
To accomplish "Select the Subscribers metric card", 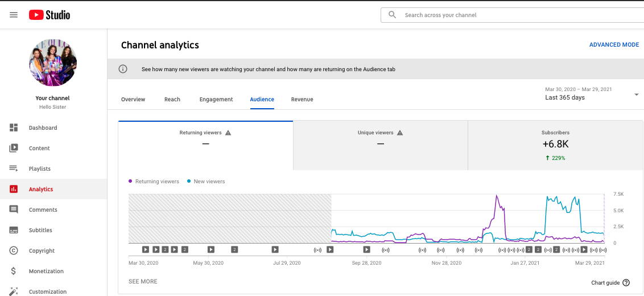I will 555,145.
